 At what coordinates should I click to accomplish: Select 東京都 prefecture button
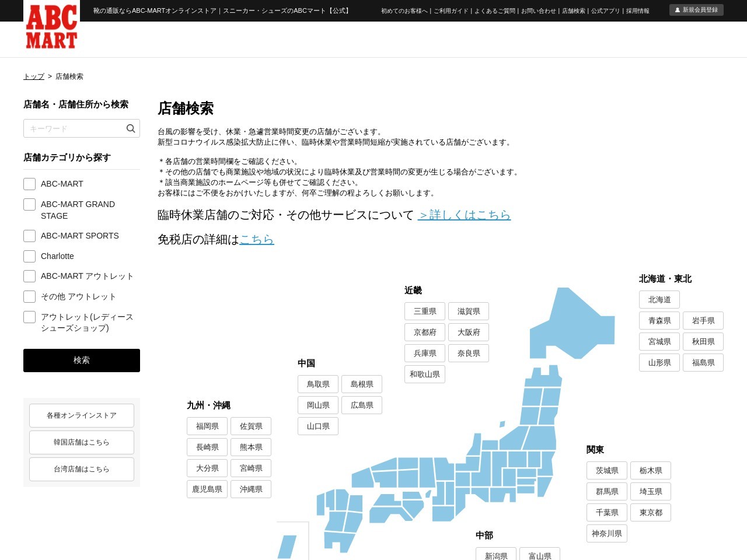click(651, 513)
